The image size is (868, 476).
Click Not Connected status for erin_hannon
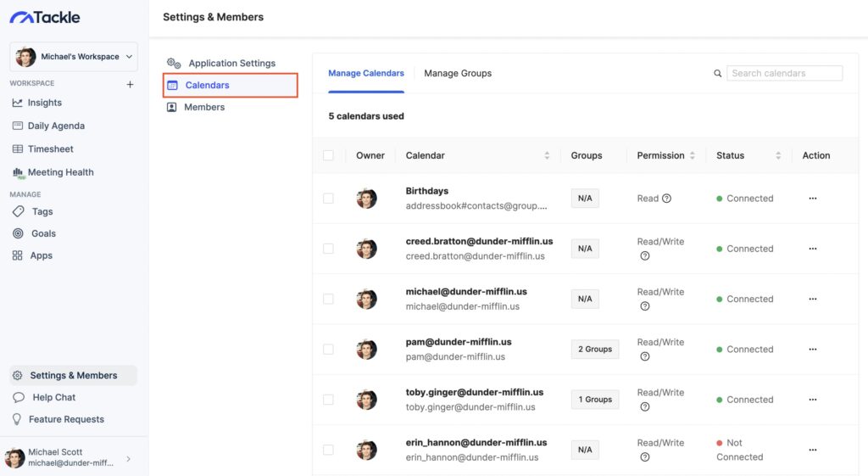(x=739, y=450)
